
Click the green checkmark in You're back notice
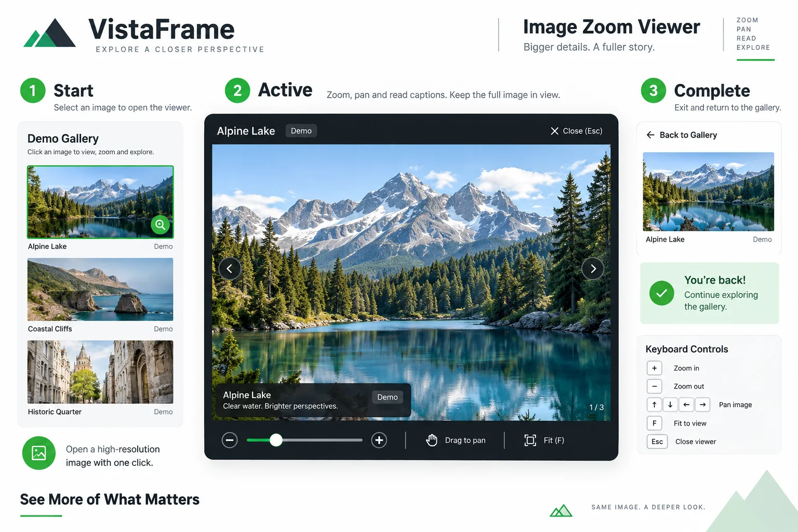661,293
